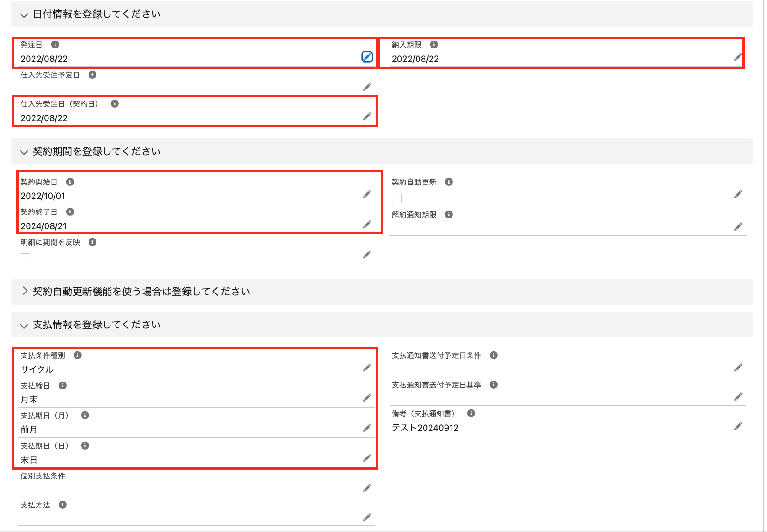Click the pencil icon for 支払通知書送付予定日条件
The width and height of the screenshot is (767, 532).
[738, 368]
